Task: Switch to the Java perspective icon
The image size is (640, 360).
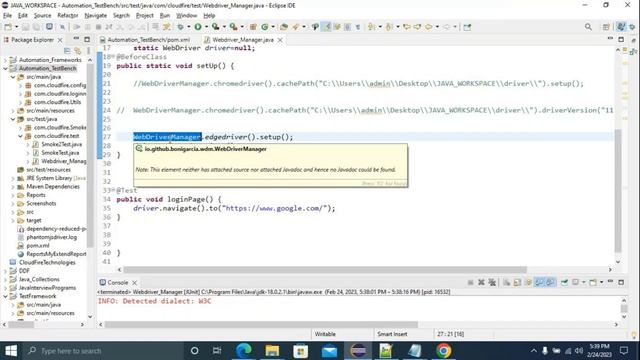Action: [621, 27]
